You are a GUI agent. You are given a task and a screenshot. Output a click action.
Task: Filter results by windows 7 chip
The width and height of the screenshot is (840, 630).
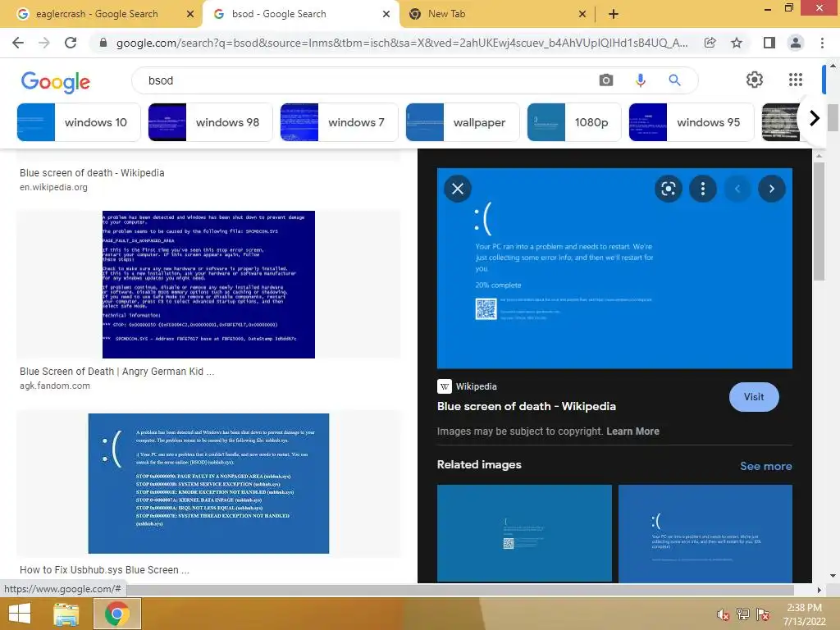pos(339,122)
